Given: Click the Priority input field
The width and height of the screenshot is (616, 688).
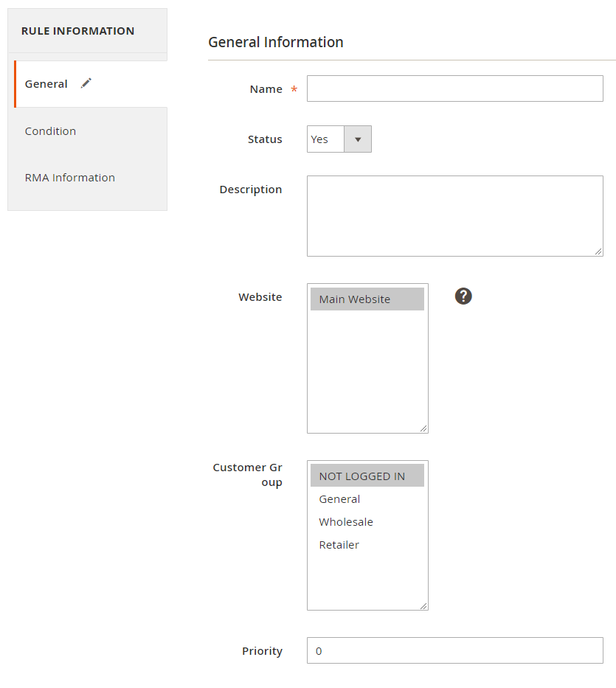Looking at the screenshot, I should click(x=454, y=650).
